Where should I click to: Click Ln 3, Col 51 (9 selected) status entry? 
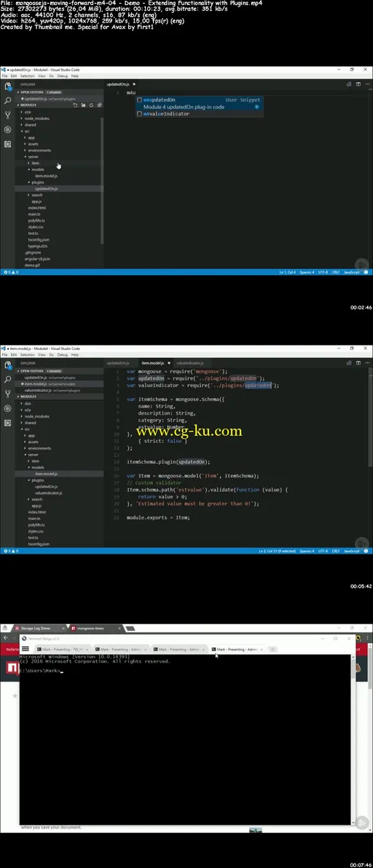[x=277, y=552]
